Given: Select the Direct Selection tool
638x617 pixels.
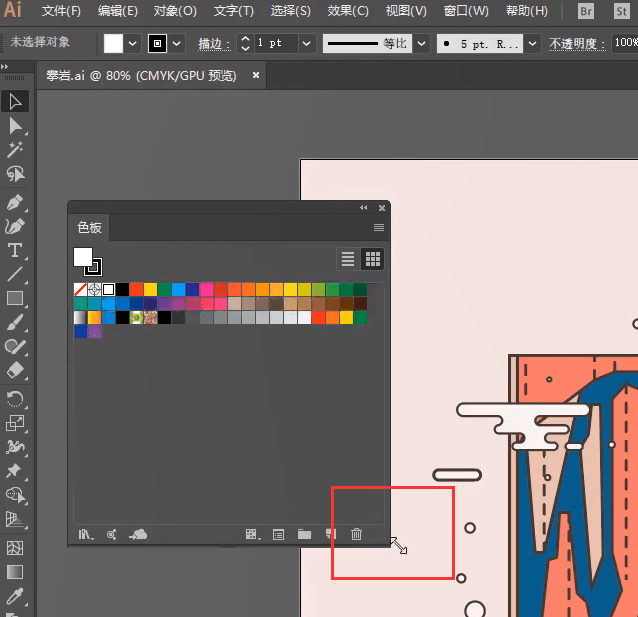Looking at the screenshot, I should point(15,126).
